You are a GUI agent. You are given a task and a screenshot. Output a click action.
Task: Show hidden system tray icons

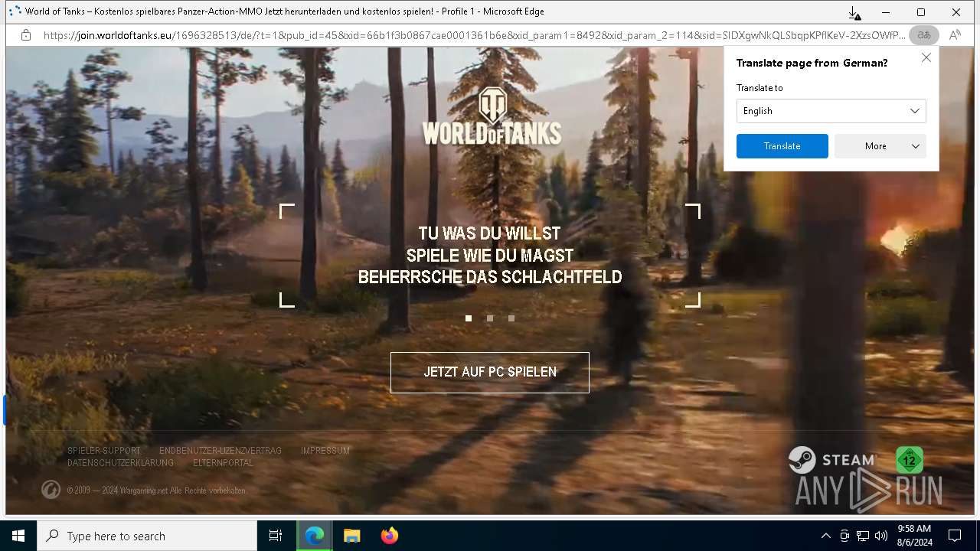coord(825,536)
